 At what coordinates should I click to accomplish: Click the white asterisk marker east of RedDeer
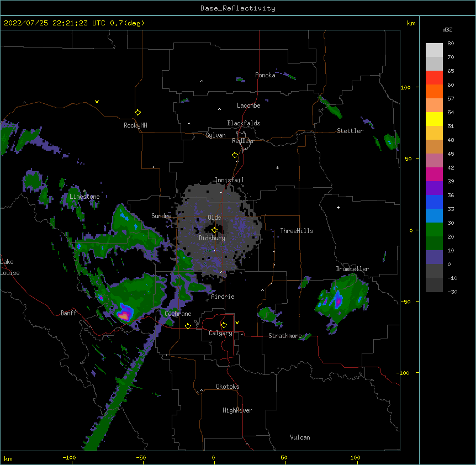pyautogui.click(x=277, y=167)
